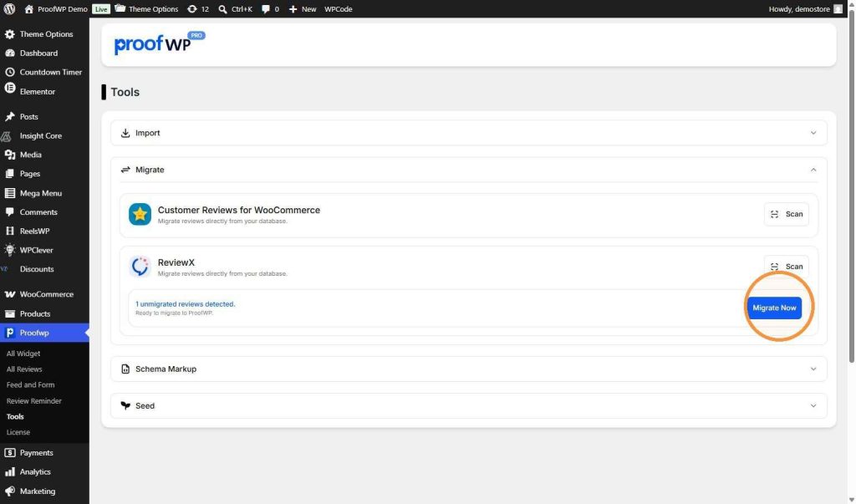856x504 pixels.
Task: Open WooCommerce in the sidebar
Action: [47, 294]
